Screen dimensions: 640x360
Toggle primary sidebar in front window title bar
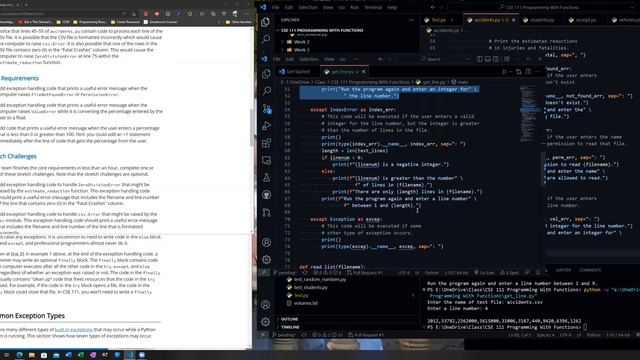click(480, 59)
